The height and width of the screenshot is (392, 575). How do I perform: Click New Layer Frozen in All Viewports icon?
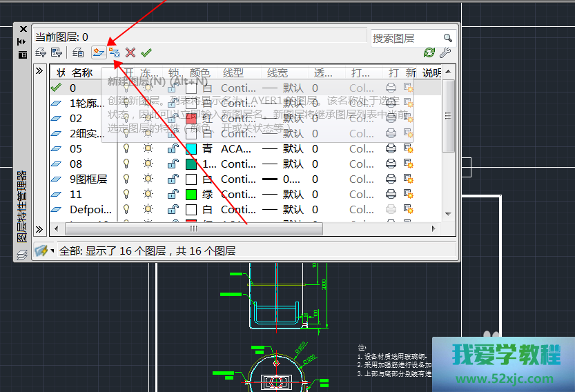coord(115,52)
